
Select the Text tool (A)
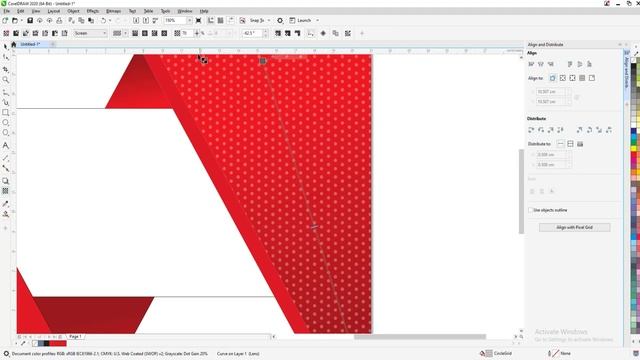pos(5,145)
